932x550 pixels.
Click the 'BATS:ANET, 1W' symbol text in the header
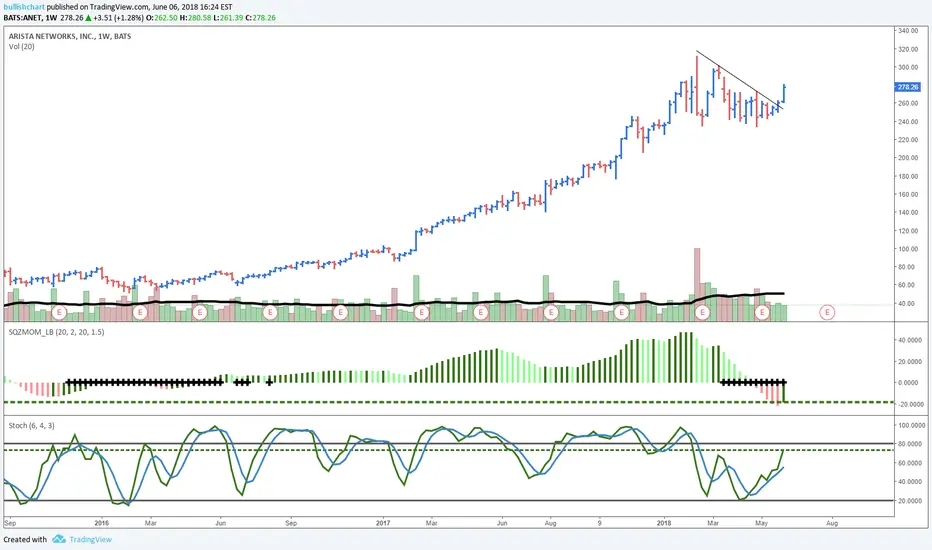(30, 18)
